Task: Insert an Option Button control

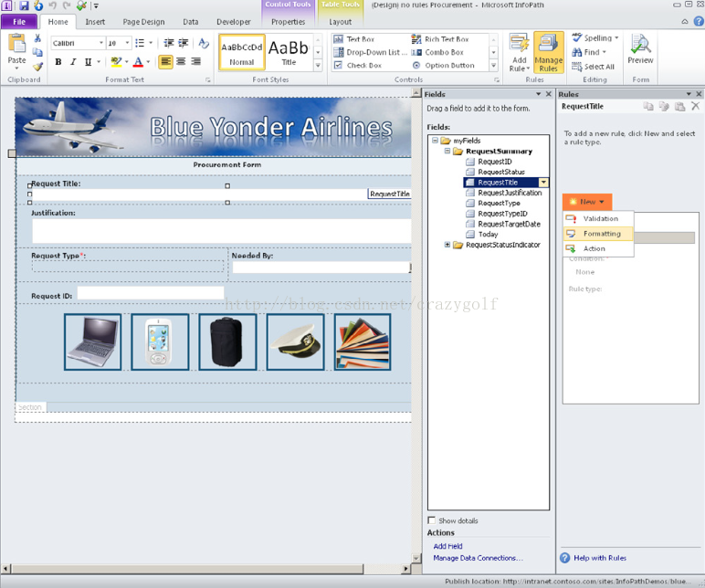Action: (443, 66)
